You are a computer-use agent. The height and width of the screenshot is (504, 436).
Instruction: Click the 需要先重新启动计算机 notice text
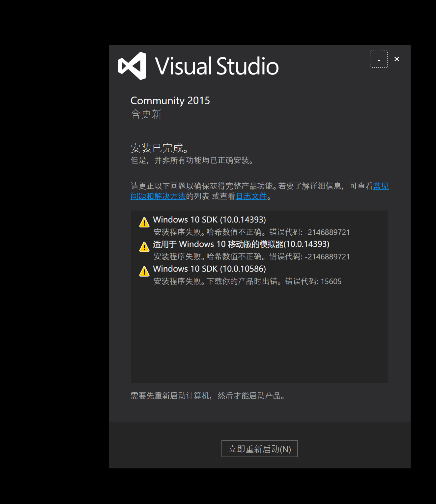click(x=208, y=396)
